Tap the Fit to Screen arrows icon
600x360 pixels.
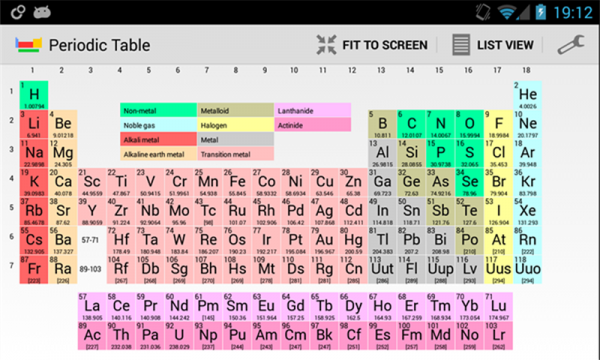coord(326,45)
